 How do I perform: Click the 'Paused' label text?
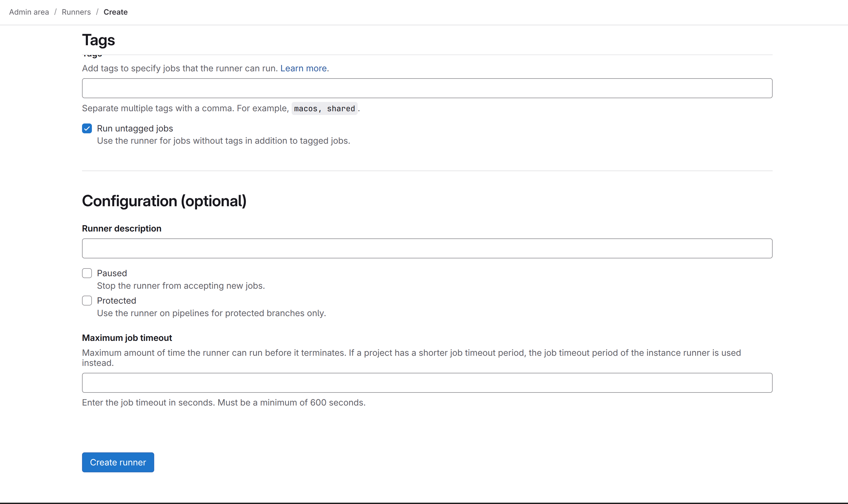tap(112, 273)
